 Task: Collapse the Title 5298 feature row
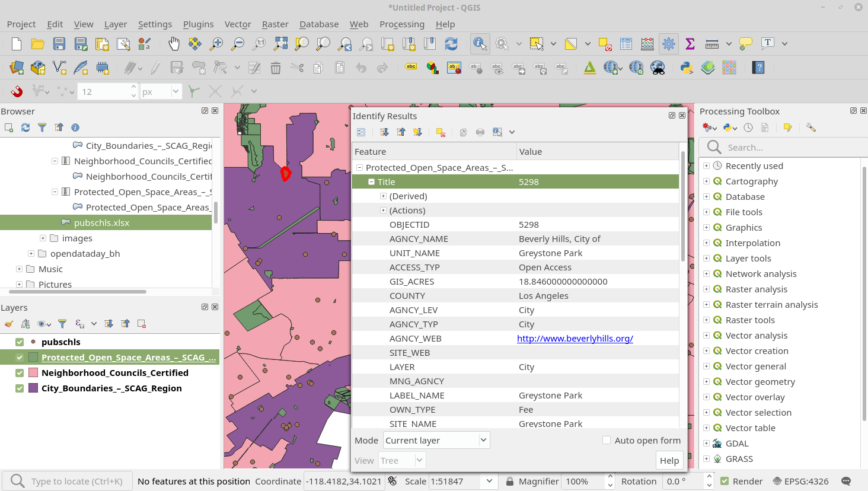point(371,182)
